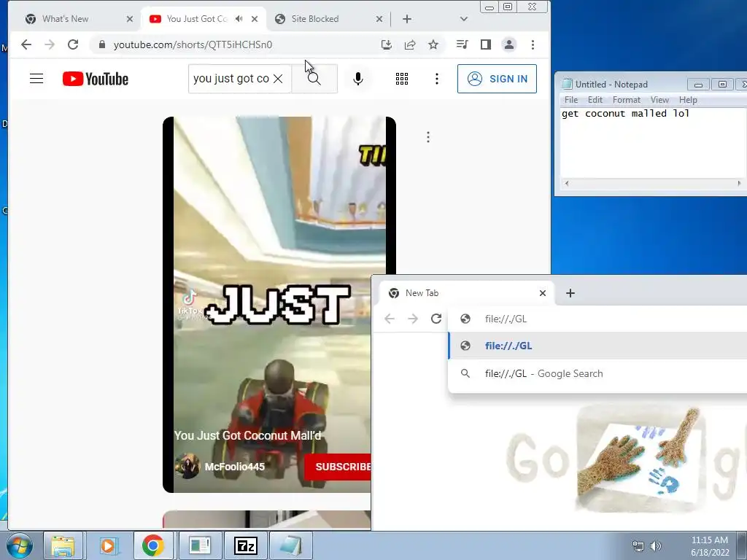
Task: Reload the YouTube shorts page
Action: pyautogui.click(x=73, y=44)
